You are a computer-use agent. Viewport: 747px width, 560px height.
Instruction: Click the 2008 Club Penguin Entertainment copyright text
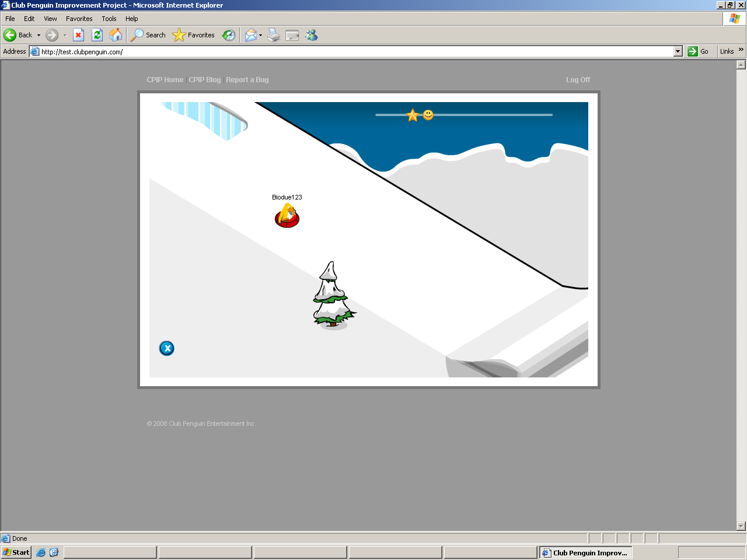[x=201, y=423]
